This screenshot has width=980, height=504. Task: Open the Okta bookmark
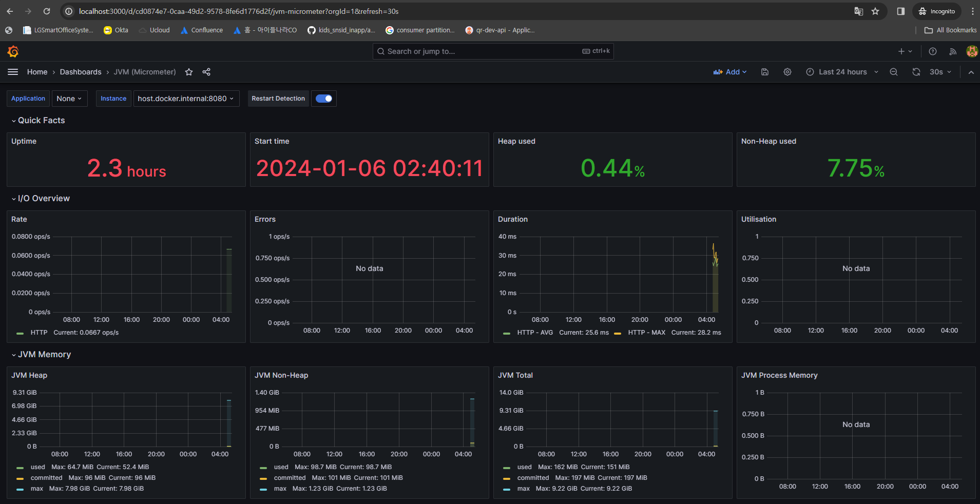pyautogui.click(x=116, y=30)
